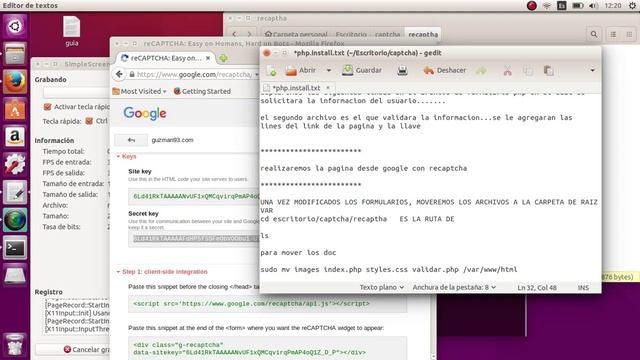
Task: Switch Files to grid view icon
Action: [629, 34]
